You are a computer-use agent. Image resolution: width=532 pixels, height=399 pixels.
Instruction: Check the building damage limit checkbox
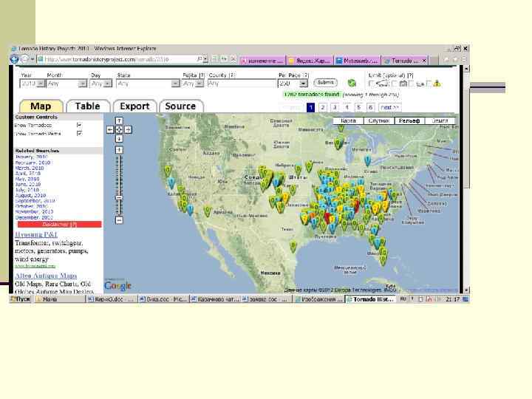pyautogui.click(x=395, y=83)
